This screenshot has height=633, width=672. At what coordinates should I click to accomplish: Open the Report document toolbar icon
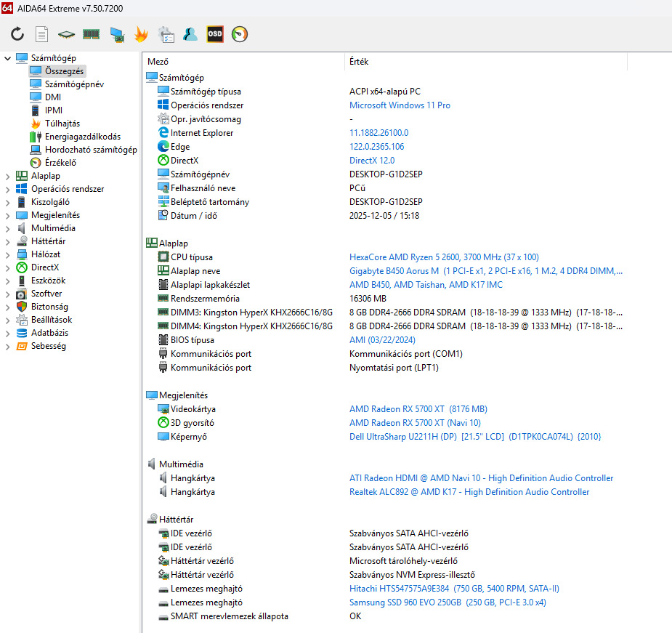[41, 34]
